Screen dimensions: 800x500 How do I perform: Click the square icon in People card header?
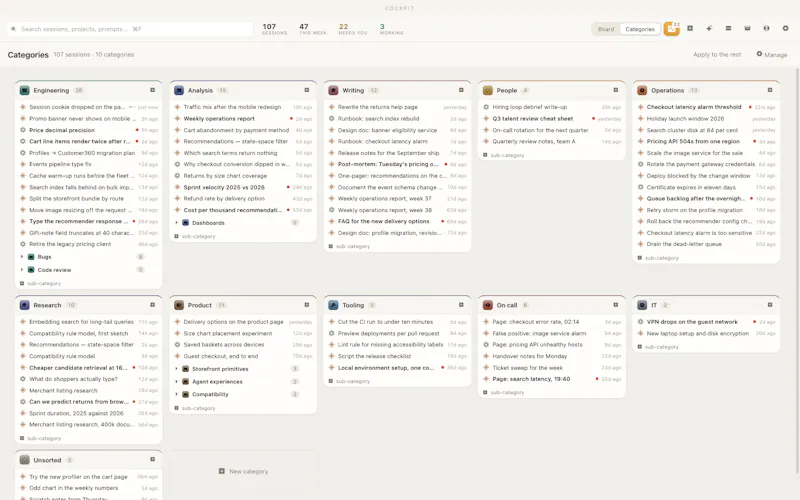[x=616, y=90]
